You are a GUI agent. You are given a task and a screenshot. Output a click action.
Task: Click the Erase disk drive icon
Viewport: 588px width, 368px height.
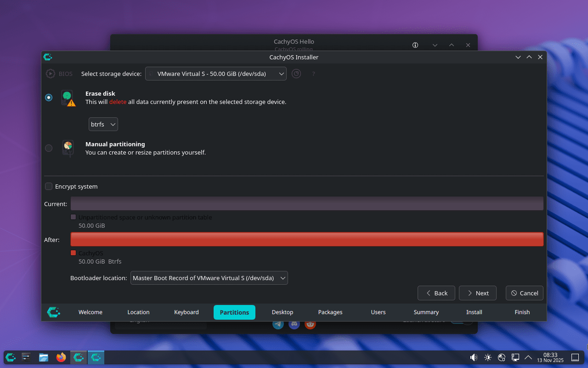tap(68, 97)
